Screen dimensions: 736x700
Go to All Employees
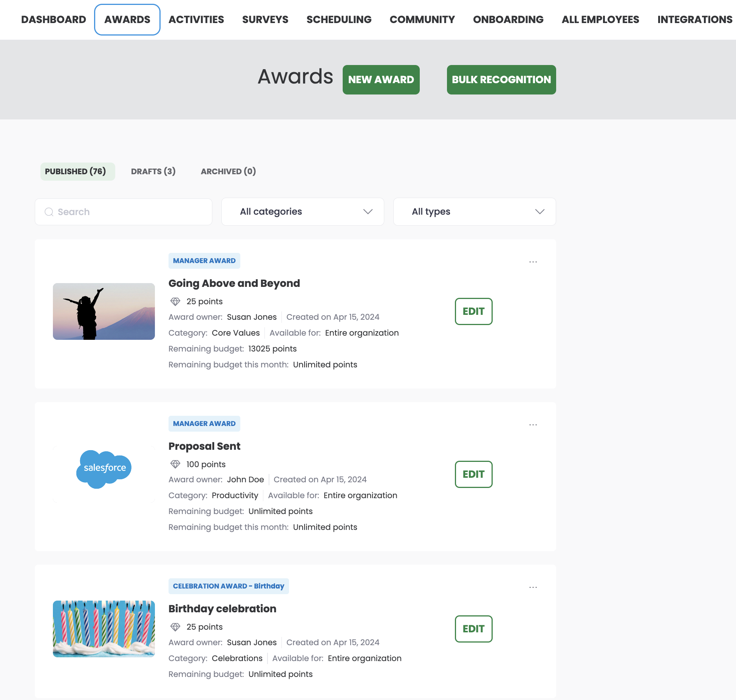point(600,20)
